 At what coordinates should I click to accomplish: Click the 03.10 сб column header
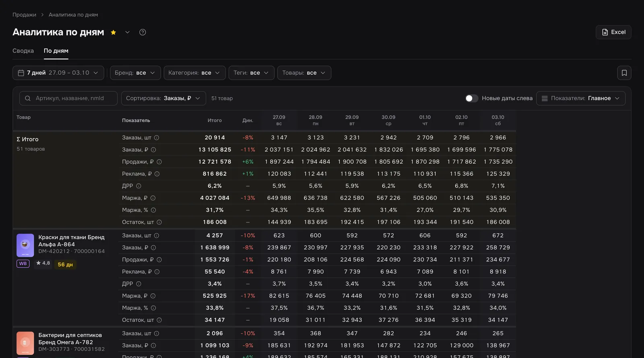498,120
